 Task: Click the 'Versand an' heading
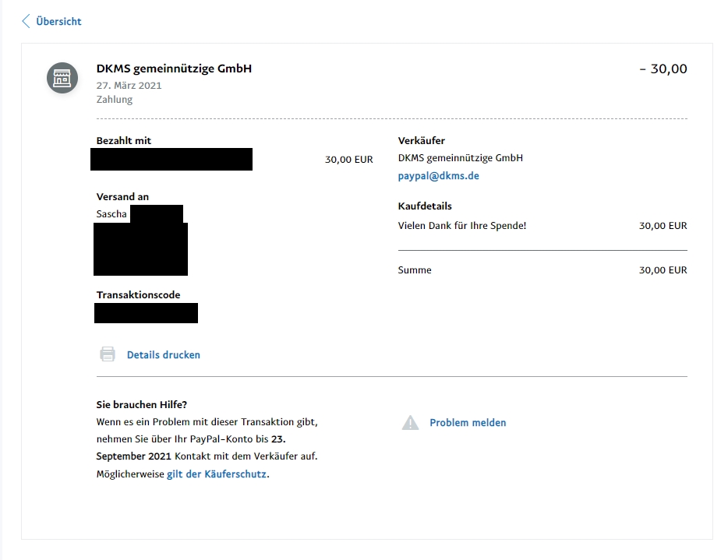click(122, 197)
